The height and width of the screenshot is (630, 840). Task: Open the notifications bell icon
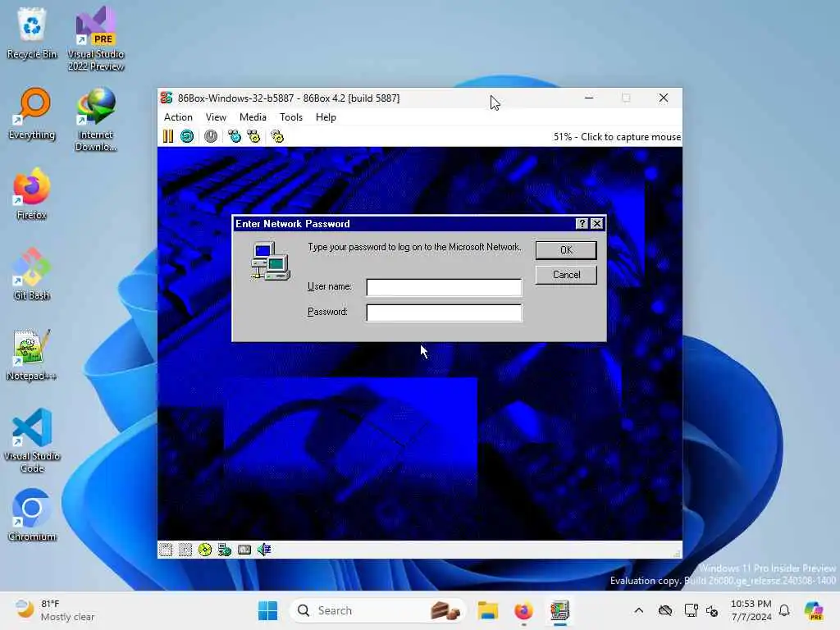(x=784, y=610)
